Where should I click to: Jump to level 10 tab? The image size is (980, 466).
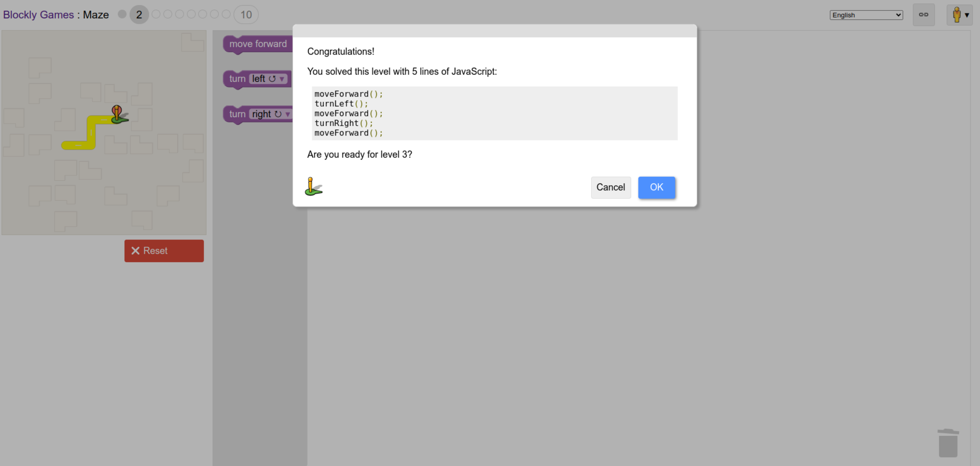coord(246,15)
